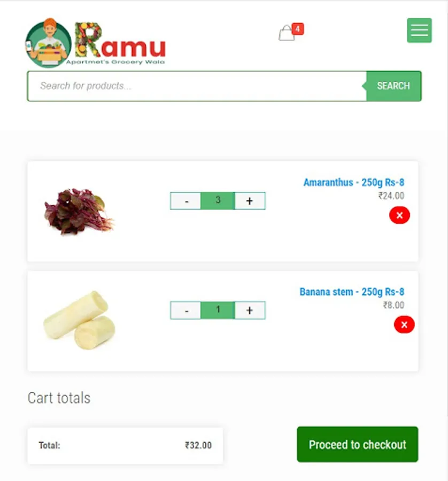Increase Banana stem quantity with plus
This screenshot has height=481, width=448.
250,311
